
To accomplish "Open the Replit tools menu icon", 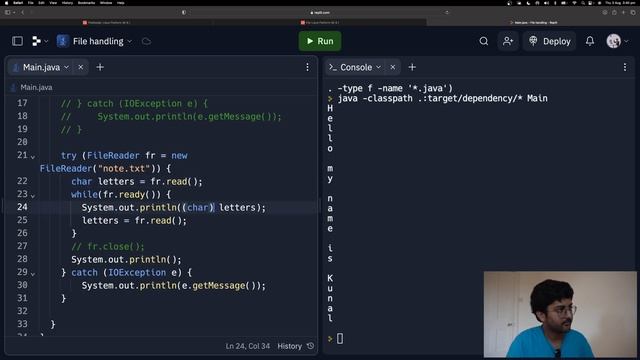I will (36, 41).
